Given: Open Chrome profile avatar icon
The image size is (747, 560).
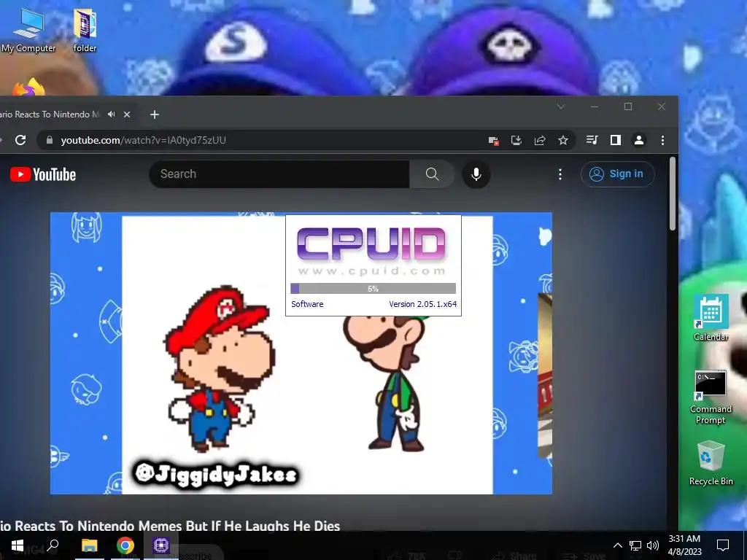Looking at the screenshot, I should click(639, 140).
